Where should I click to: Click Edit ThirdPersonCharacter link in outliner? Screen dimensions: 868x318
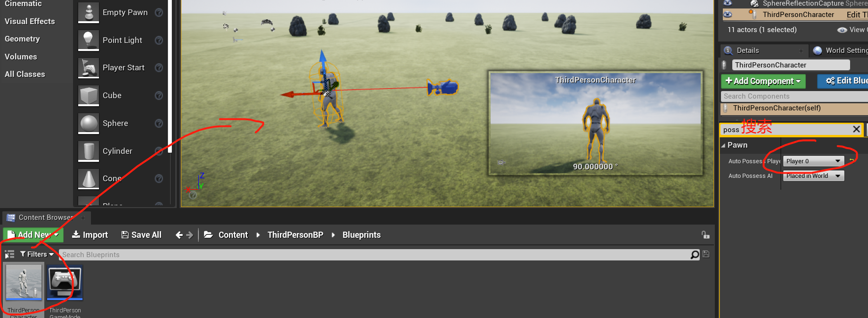[857, 15]
